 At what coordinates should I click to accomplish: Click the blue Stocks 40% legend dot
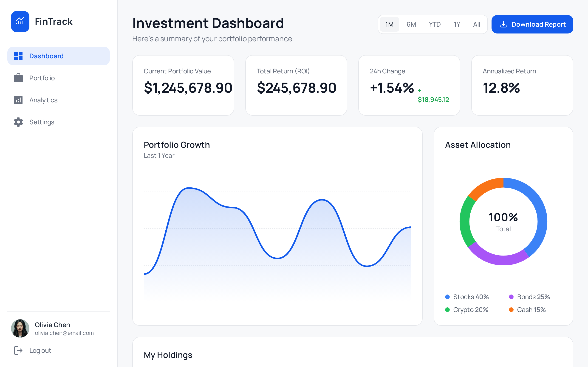coord(447,297)
